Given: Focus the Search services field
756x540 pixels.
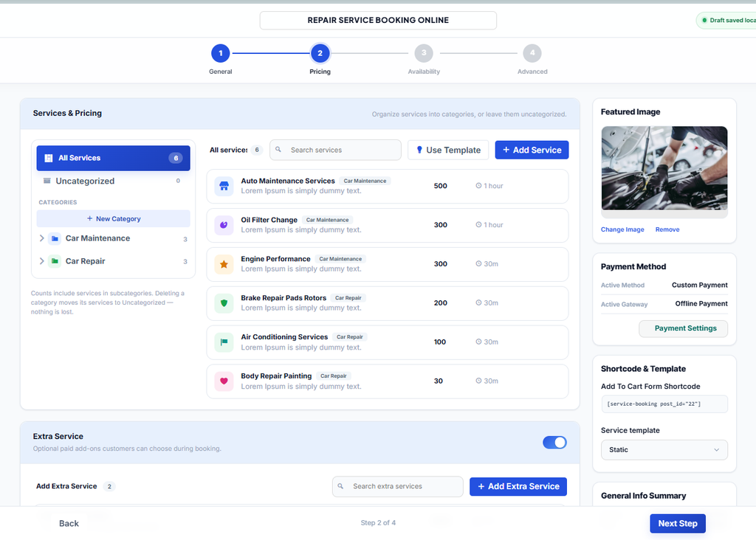Looking at the screenshot, I should tap(336, 150).
